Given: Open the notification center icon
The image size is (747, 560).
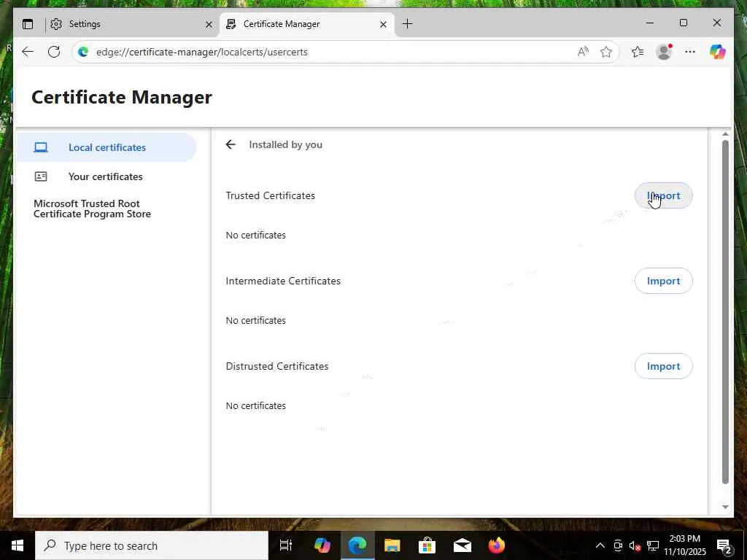Looking at the screenshot, I should [x=724, y=545].
